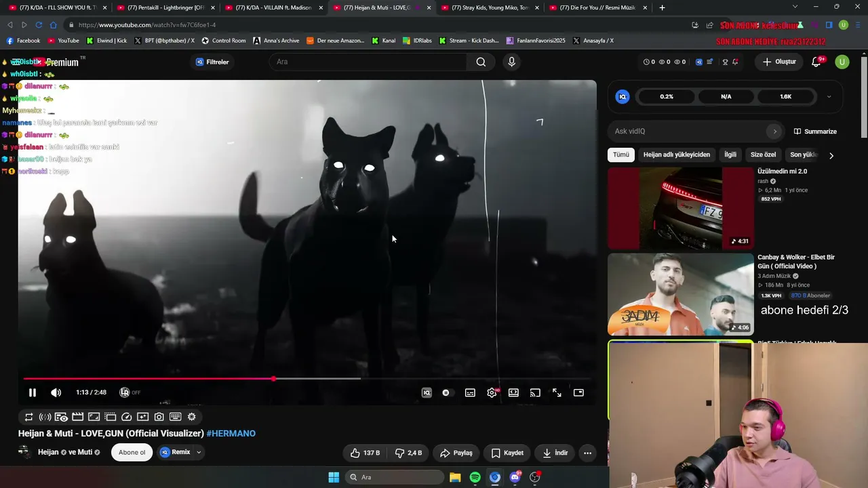This screenshot has height=488, width=868.
Task: Click the Summarize button
Action: (x=816, y=131)
